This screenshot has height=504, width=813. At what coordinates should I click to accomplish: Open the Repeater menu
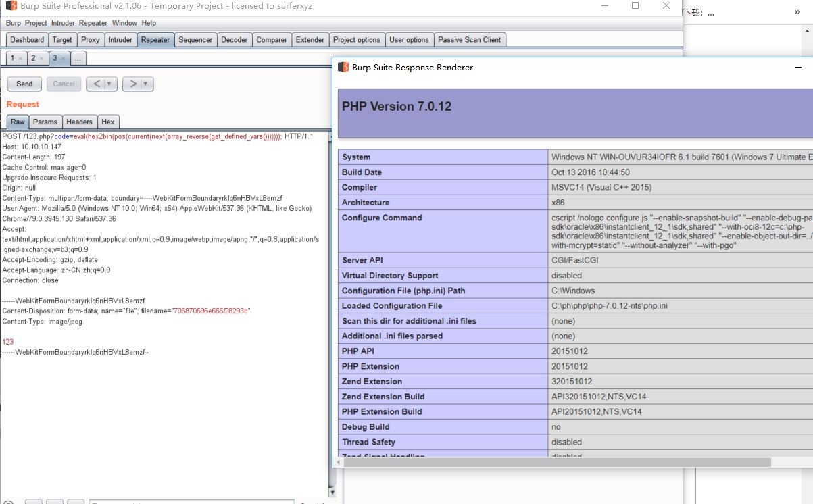click(x=93, y=23)
